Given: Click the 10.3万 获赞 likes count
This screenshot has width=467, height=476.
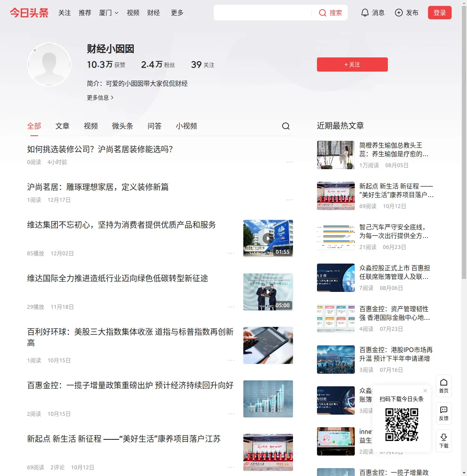Looking at the screenshot, I should pos(106,65).
